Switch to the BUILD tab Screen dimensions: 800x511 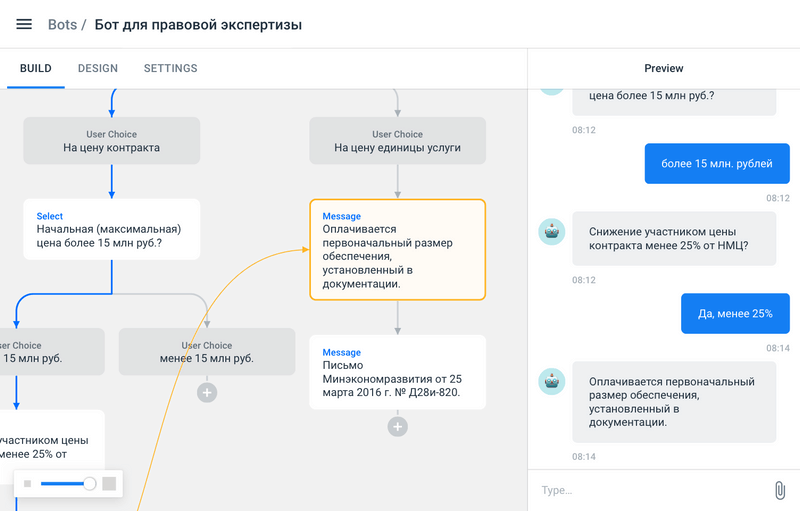pyautogui.click(x=36, y=69)
